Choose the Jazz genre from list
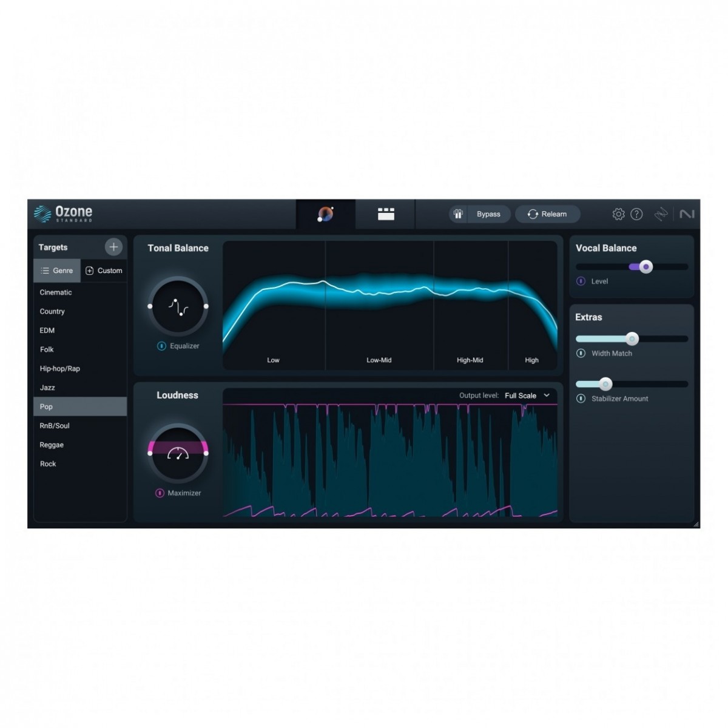 [x=47, y=388]
